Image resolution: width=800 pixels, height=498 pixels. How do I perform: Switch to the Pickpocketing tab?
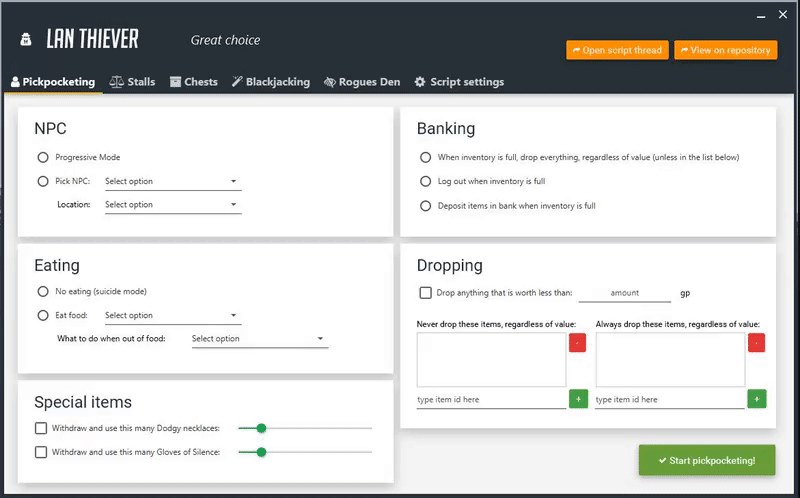point(53,82)
